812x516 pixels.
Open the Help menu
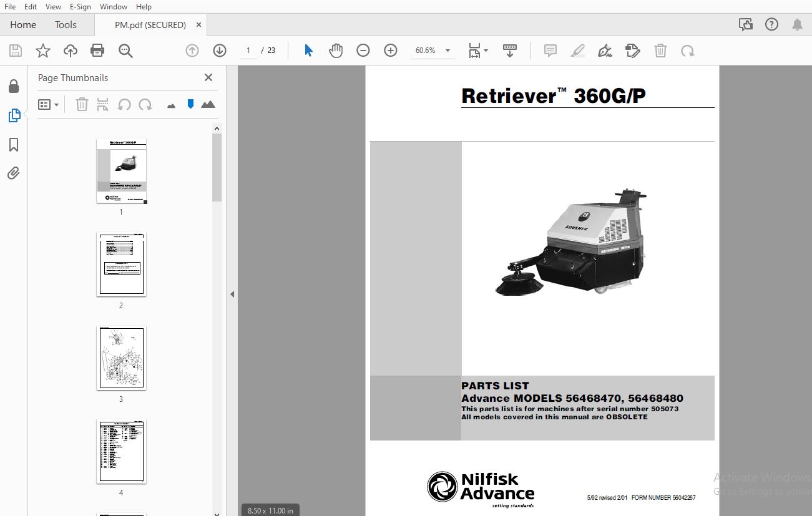[x=144, y=6]
